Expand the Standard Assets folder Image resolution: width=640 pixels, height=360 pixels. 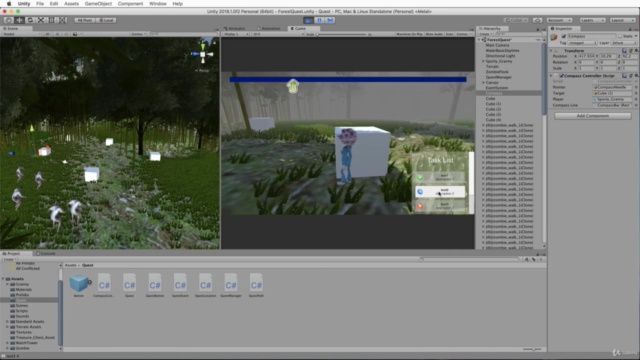(x=7, y=322)
